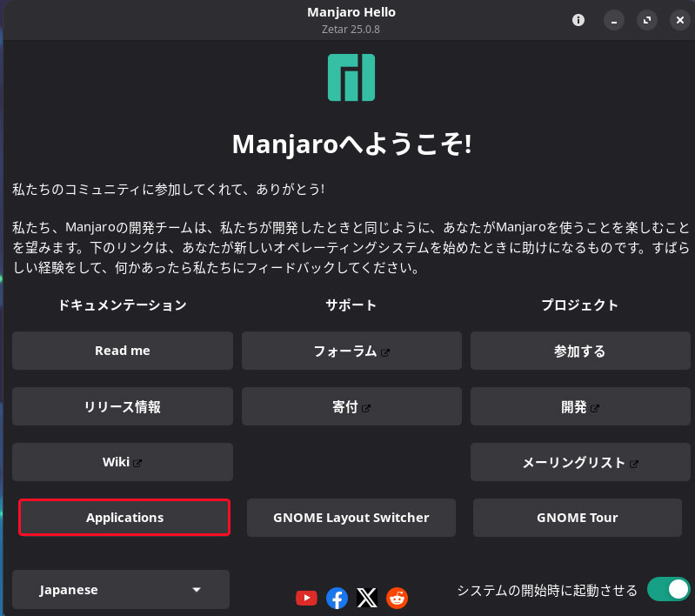This screenshot has width=695, height=616.
Task: Open the Facebook social link icon
Action: click(337, 598)
